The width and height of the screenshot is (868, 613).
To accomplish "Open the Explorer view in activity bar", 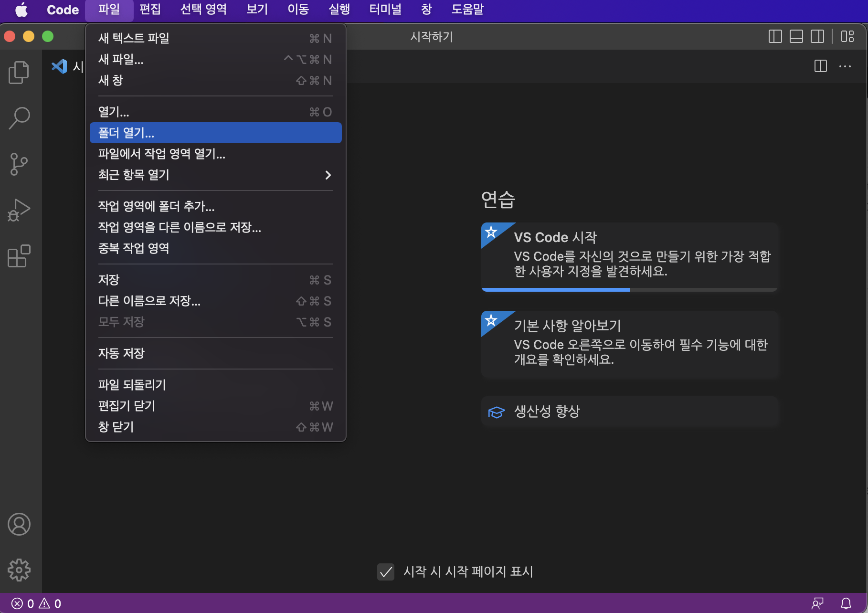I will click(x=19, y=72).
